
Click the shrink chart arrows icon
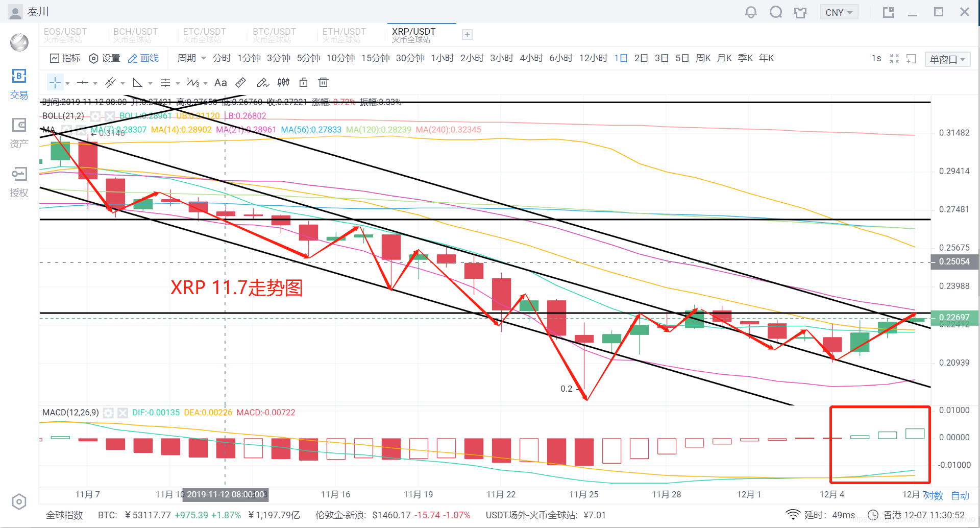coord(894,59)
